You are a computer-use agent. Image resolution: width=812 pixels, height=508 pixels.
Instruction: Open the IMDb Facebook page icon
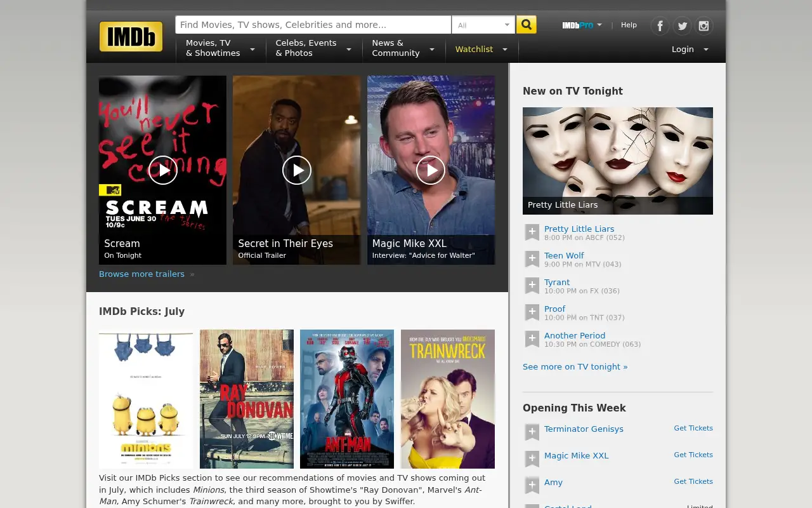(660, 25)
